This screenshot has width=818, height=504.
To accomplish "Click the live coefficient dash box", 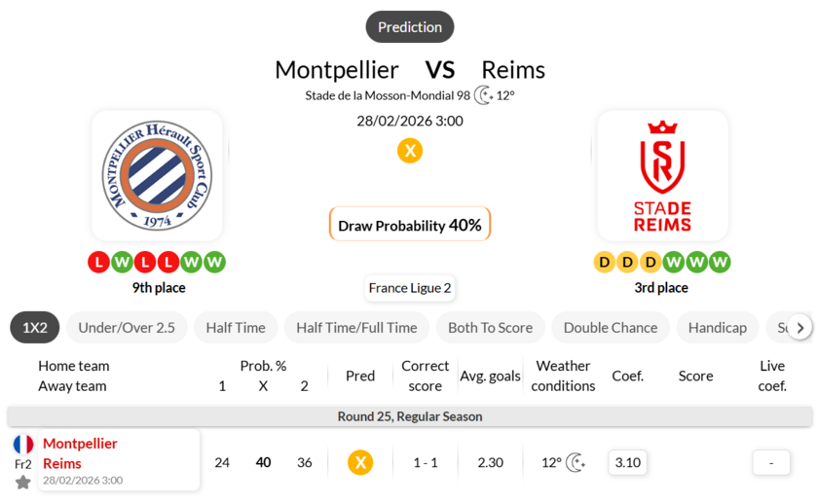I will (x=771, y=463).
